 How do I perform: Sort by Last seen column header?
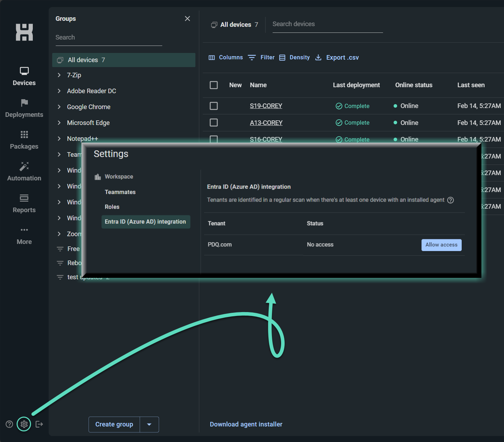click(x=471, y=85)
